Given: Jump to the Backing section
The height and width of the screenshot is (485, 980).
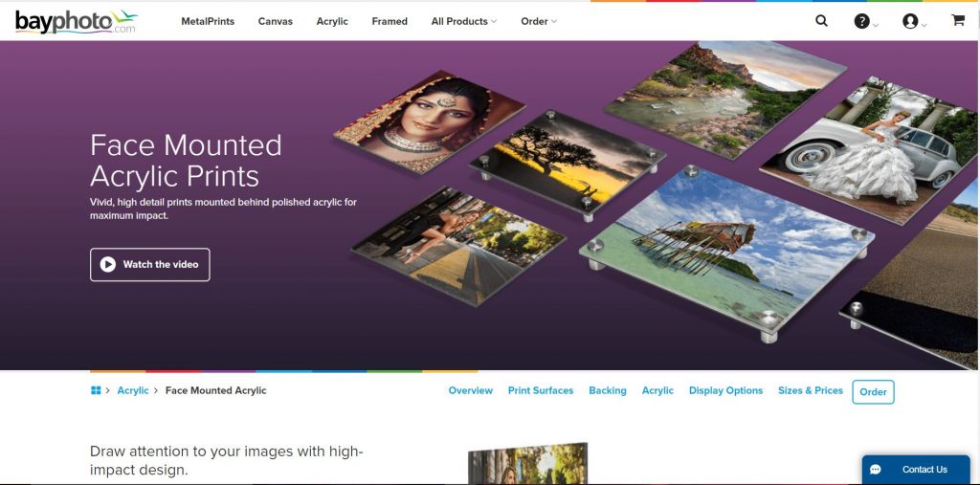Looking at the screenshot, I should pos(608,390).
